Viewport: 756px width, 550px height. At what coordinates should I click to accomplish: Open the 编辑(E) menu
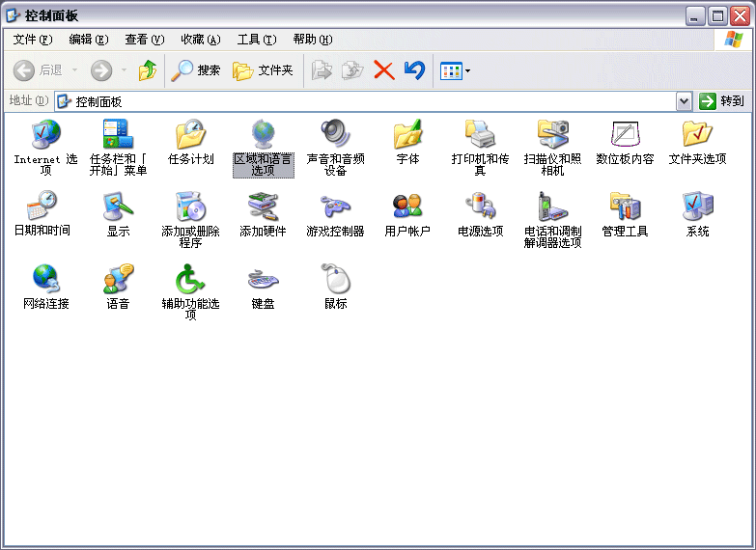click(88, 40)
